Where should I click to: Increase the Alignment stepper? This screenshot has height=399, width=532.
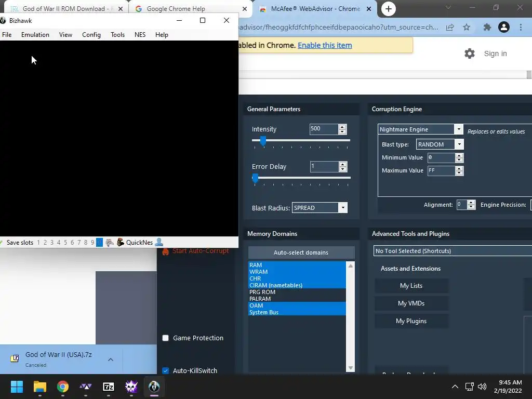471,203
